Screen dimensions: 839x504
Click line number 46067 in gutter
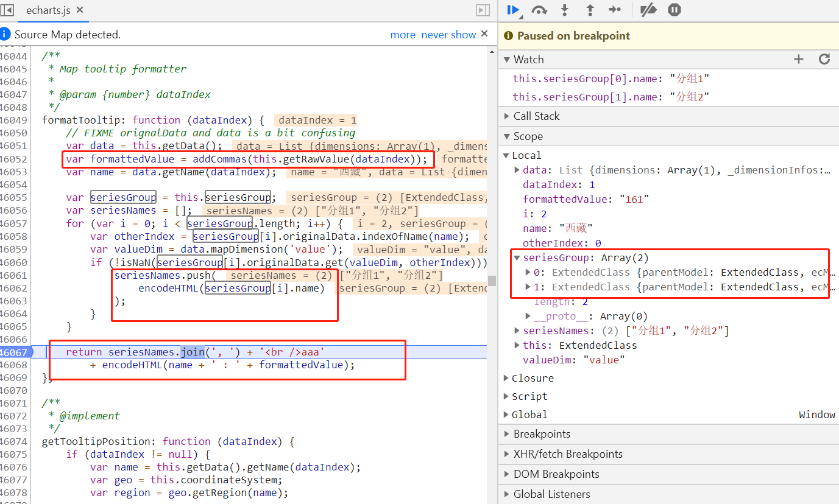pos(14,352)
